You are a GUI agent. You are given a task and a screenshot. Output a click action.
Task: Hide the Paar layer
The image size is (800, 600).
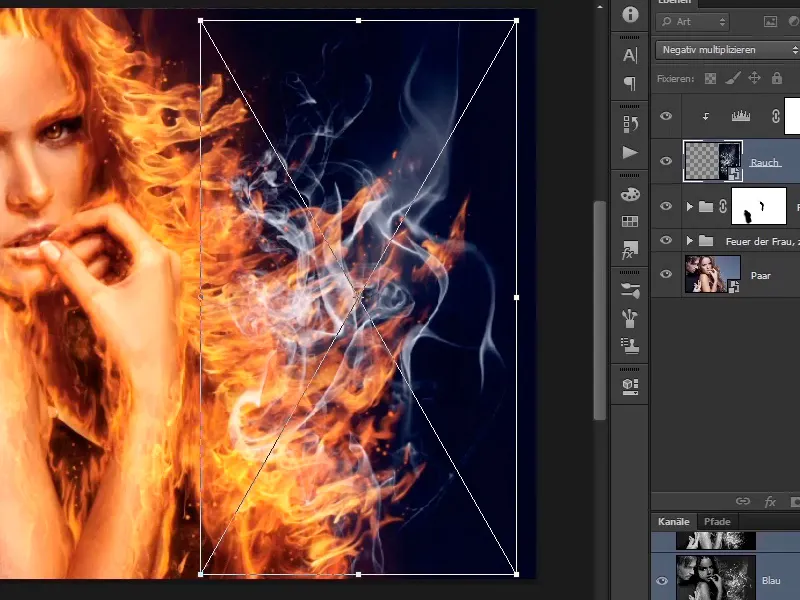coord(666,274)
